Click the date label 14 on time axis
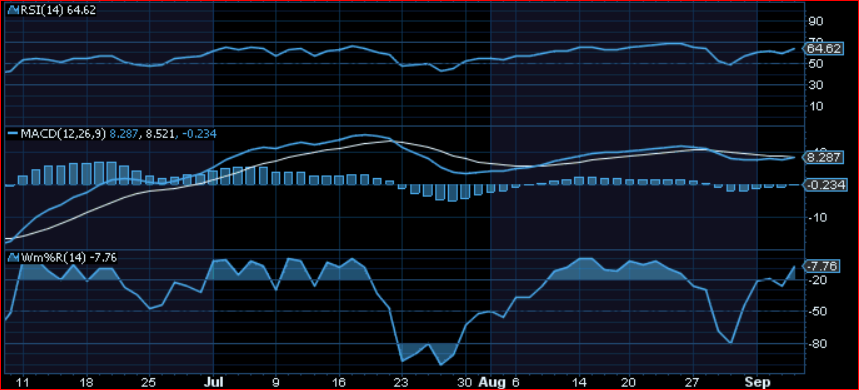This screenshot has height=390, width=859. tap(580, 381)
